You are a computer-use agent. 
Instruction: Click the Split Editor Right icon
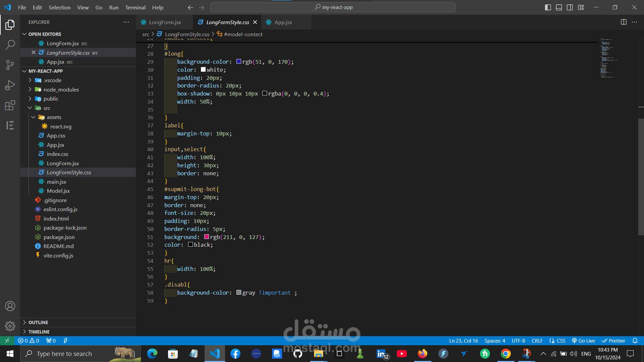(x=624, y=22)
